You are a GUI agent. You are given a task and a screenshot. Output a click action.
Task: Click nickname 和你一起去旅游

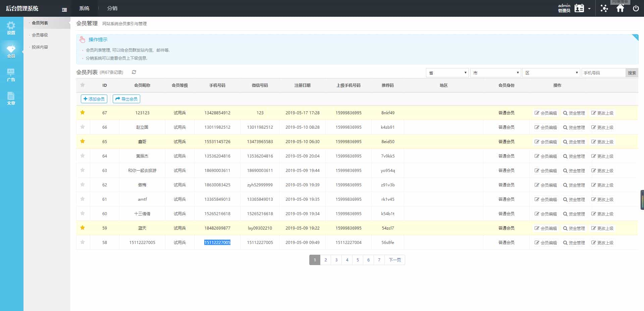142,170
